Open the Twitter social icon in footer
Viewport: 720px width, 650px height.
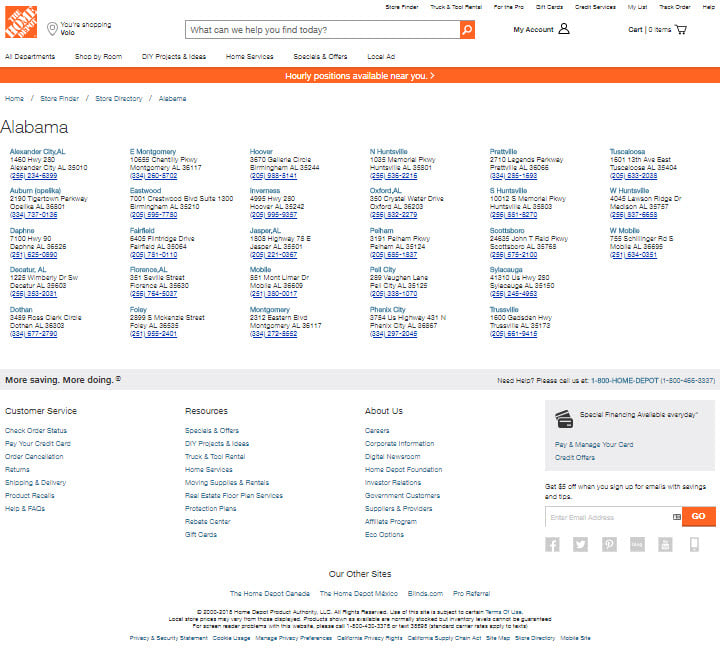[x=580, y=544]
